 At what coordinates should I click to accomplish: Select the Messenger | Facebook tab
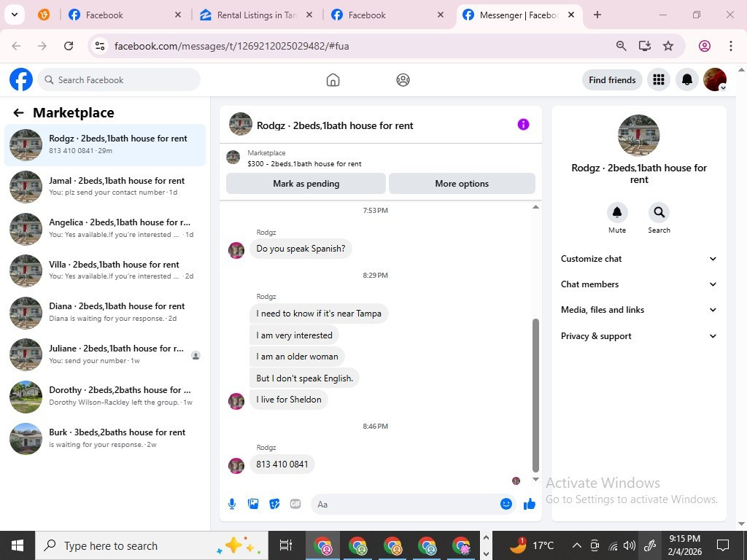[x=519, y=15]
